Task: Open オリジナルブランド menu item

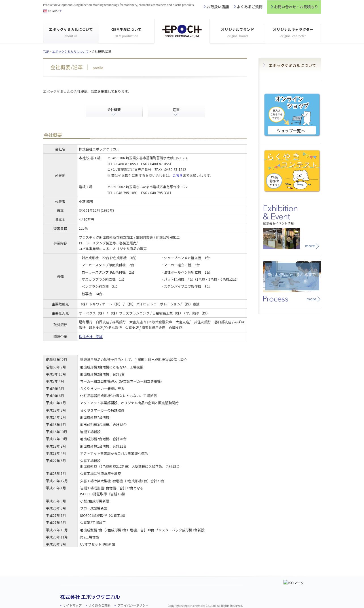Action: 238,32
